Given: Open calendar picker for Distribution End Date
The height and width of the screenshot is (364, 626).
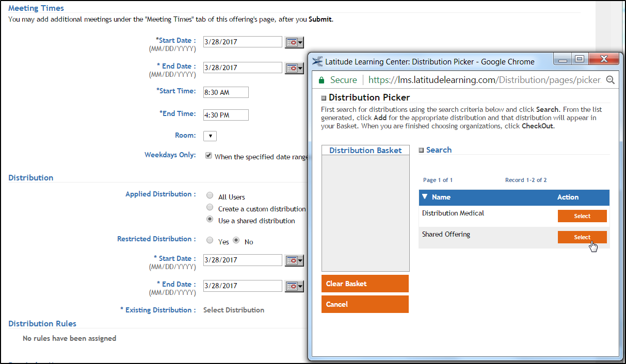Looking at the screenshot, I should click(x=294, y=286).
